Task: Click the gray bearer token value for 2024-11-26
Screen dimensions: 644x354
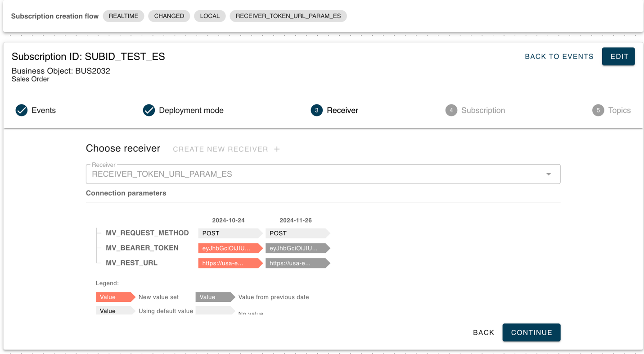Action: click(x=296, y=248)
